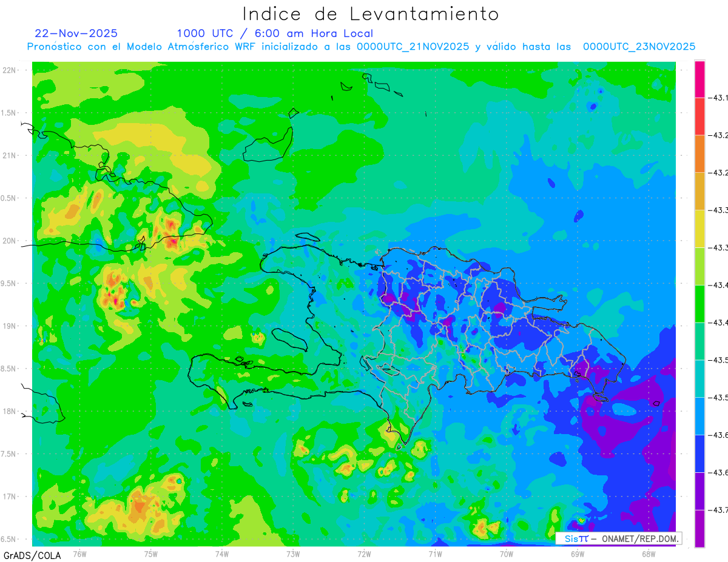Choose the yellow-green swatch on the color scale
This screenshot has height=562, width=728.
point(699,267)
